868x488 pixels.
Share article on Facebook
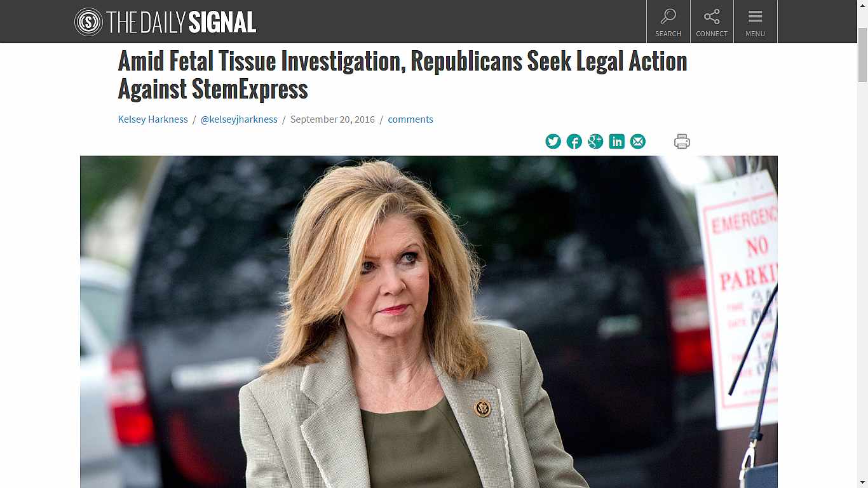point(574,142)
